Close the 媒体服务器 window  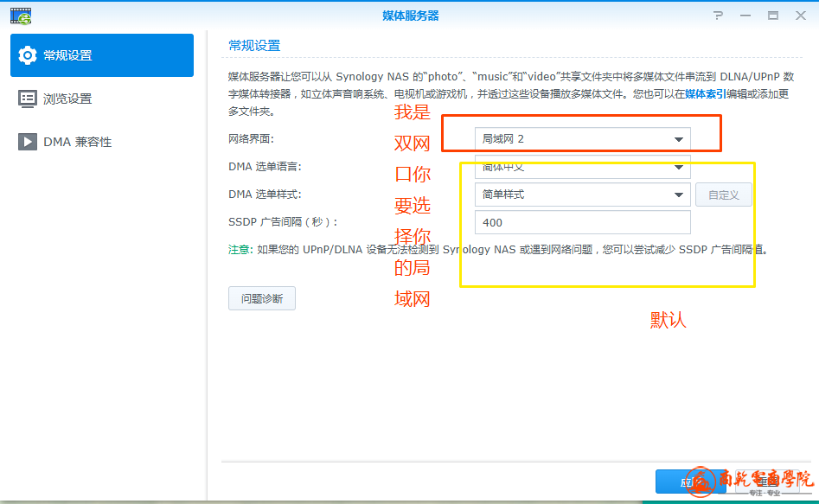pyautogui.click(x=800, y=16)
